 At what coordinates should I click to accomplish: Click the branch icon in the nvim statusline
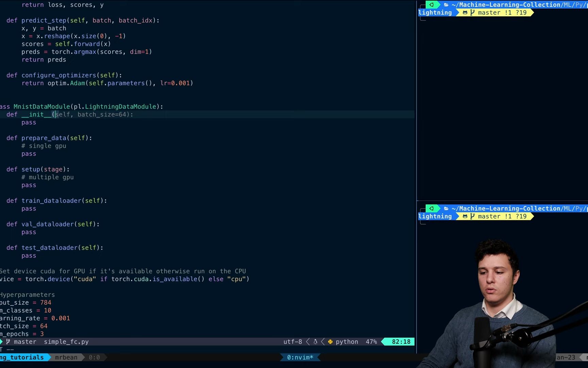point(8,342)
